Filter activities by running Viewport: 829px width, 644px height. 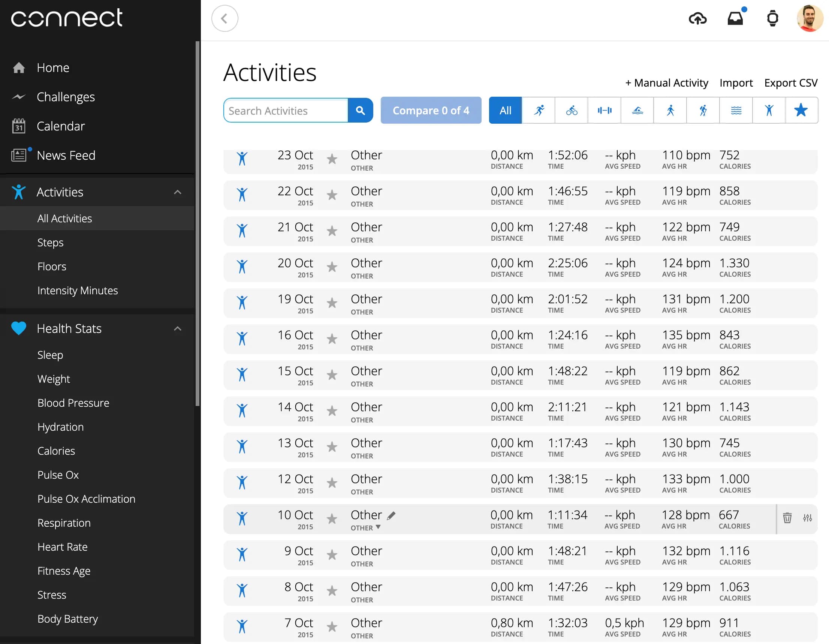539,110
